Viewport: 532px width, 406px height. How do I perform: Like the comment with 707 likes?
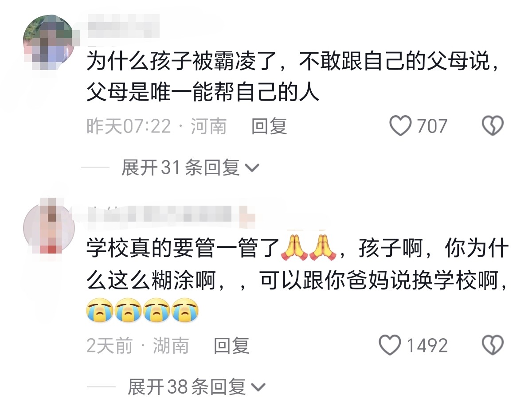tap(400, 126)
